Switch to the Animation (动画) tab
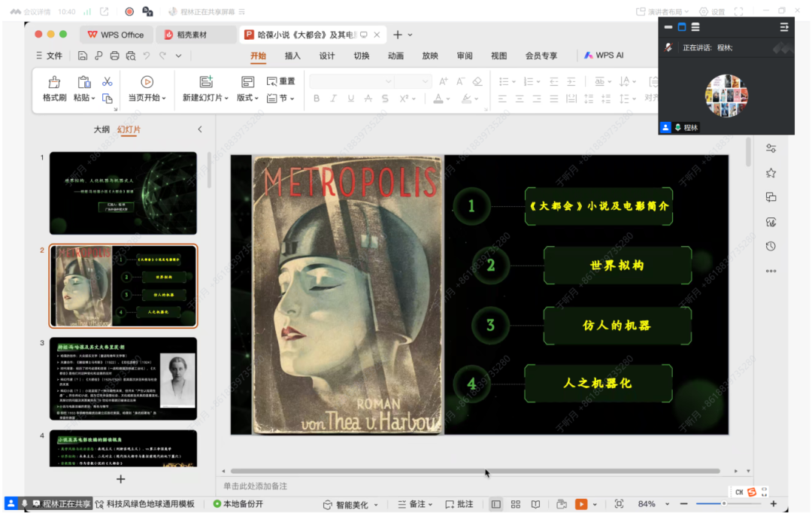Screen dimensions: 812x513 click(x=395, y=56)
